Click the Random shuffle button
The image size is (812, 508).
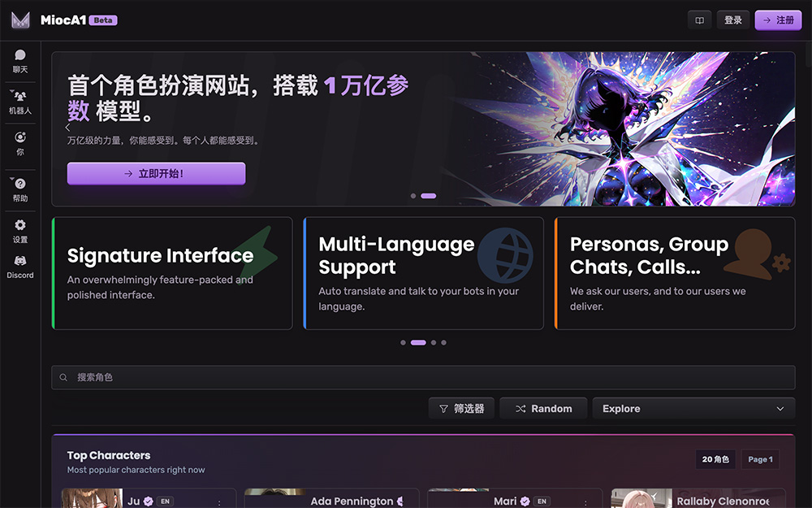coord(543,409)
